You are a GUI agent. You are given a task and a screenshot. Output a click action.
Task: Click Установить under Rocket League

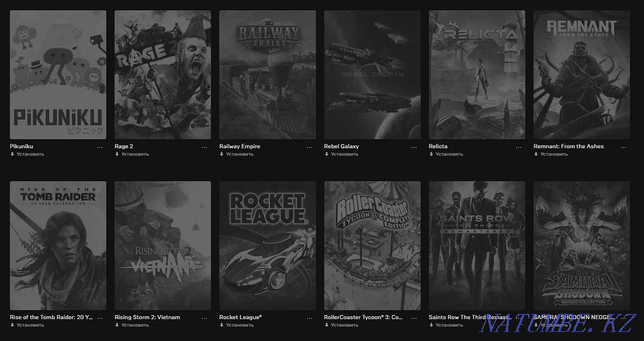(x=236, y=325)
